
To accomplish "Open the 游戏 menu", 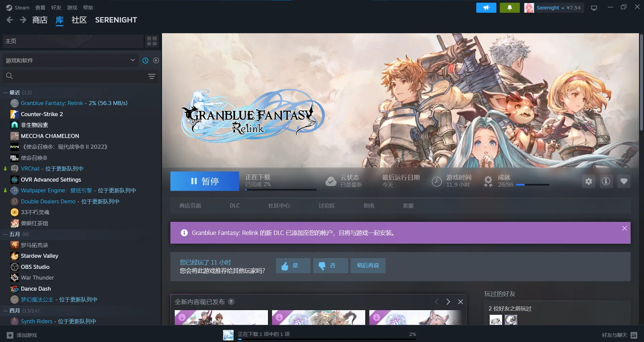I will (72, 8).
